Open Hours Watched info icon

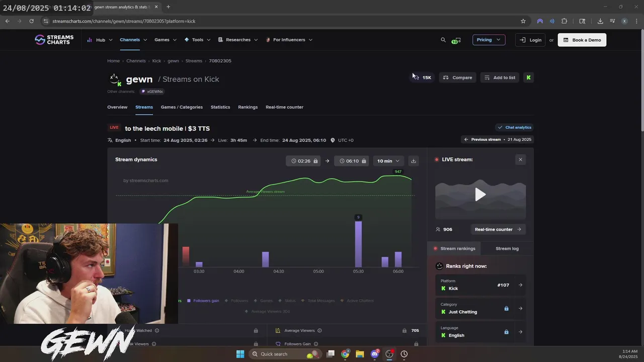pyautogui.click(x=157, y=331)
